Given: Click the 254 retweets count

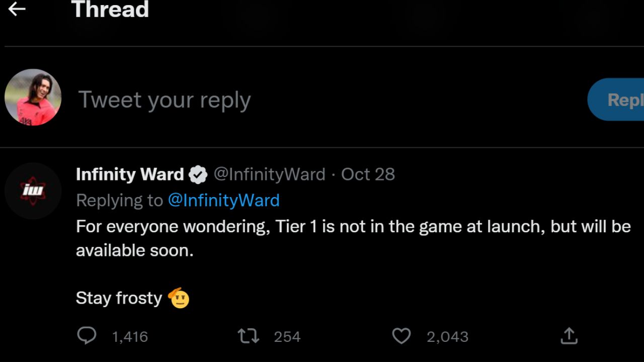Looking at the screenshot, I should (x=287, y=336).
